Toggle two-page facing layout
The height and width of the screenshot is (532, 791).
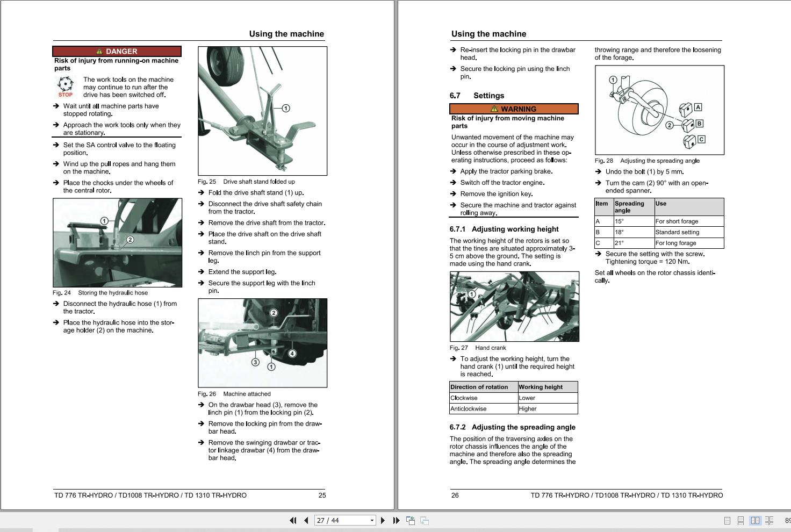755,521
